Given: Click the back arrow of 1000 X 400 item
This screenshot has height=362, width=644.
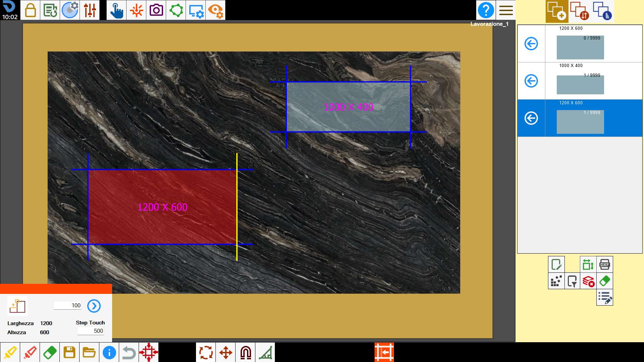Looking at the screenshot, I should (531, 81).
